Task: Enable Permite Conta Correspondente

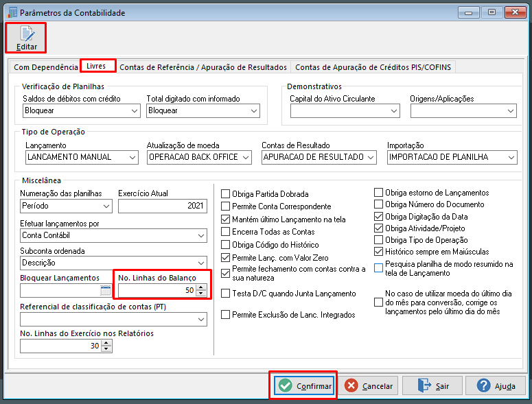Action: [x=225, y=206]
